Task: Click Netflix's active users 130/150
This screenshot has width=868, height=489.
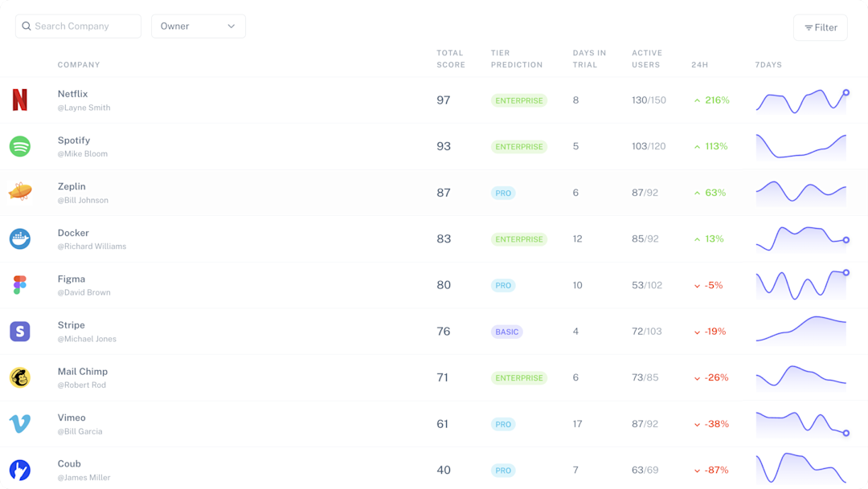Action: (x=649, y=100)
